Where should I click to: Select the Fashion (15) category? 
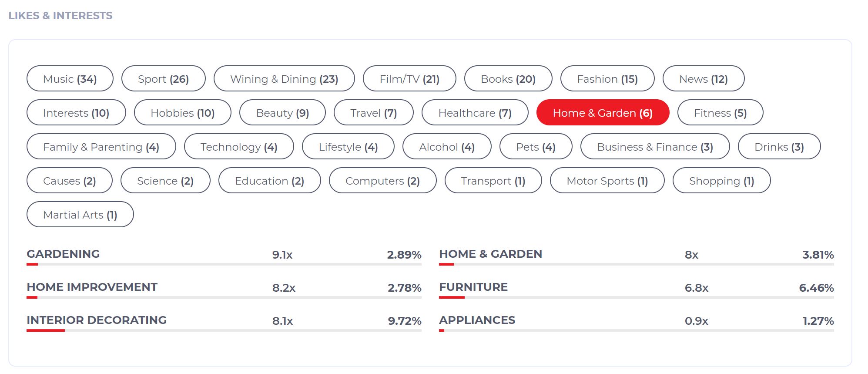[607, 79]
